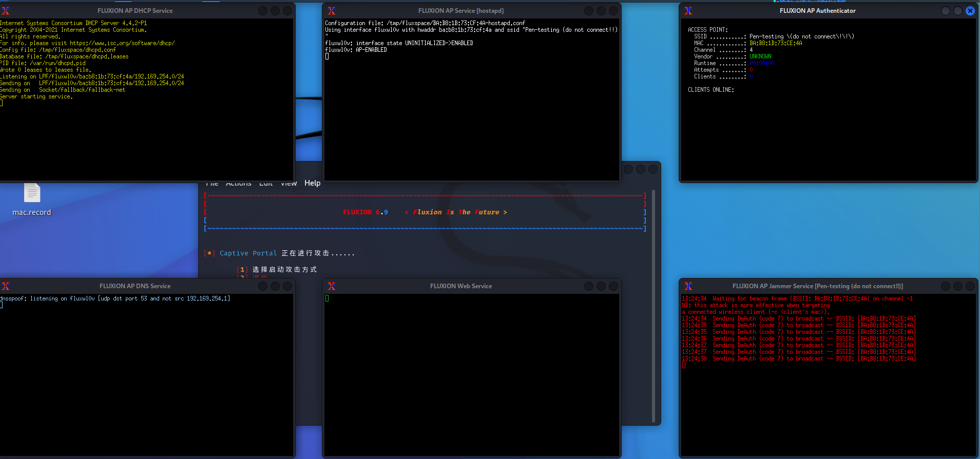980x459 pixels.
Task: Click the 'dnsspoof: listening on fluxwl0v' line
Action: pyautogui.click(x=115, y=298)
